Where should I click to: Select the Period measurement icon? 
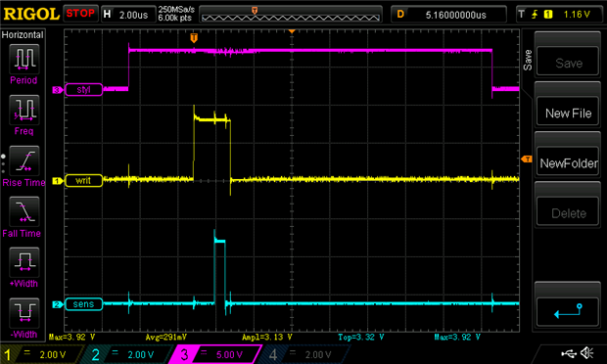[24, 59]
